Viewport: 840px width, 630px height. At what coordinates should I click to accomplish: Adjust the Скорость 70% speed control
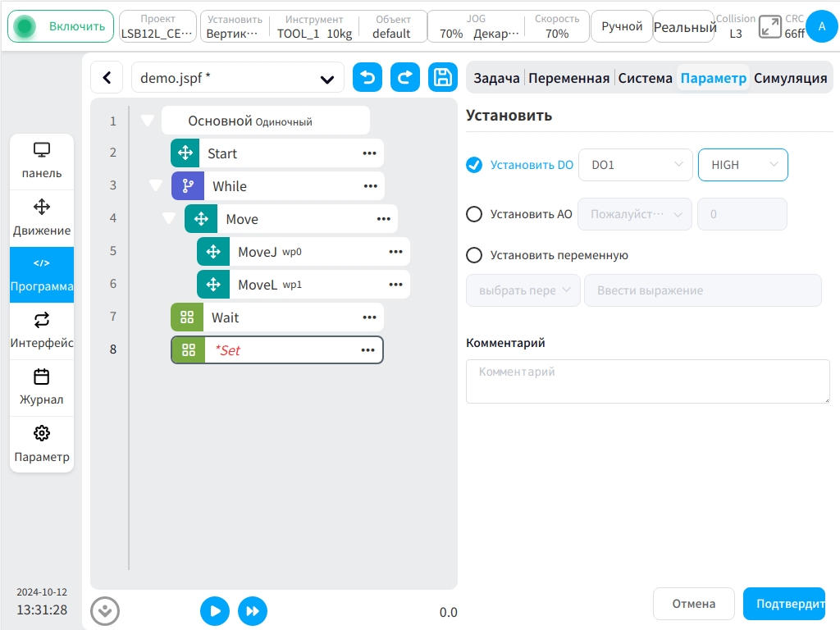click(557, 26)
